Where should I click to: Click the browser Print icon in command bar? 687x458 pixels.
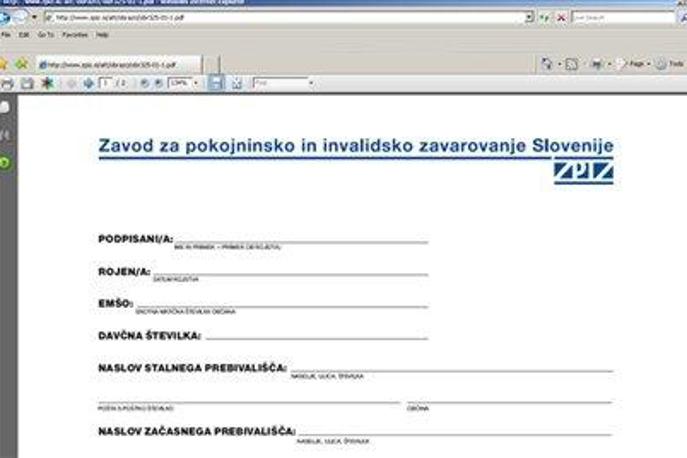pos(597,64)
